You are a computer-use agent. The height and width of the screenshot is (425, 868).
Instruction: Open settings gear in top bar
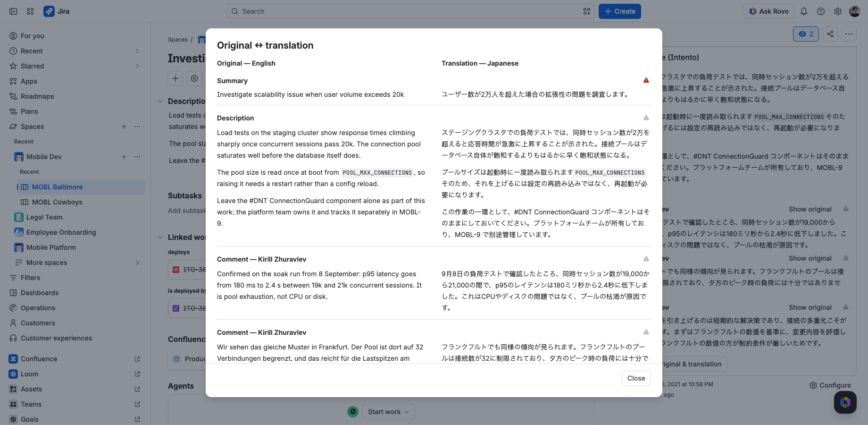[x=838, y=11]
